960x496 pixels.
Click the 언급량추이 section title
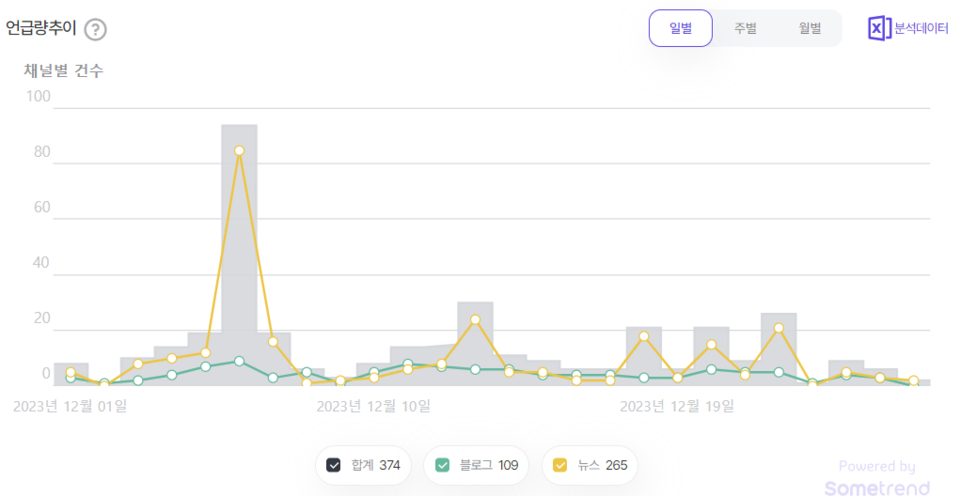tap(42, 29)
